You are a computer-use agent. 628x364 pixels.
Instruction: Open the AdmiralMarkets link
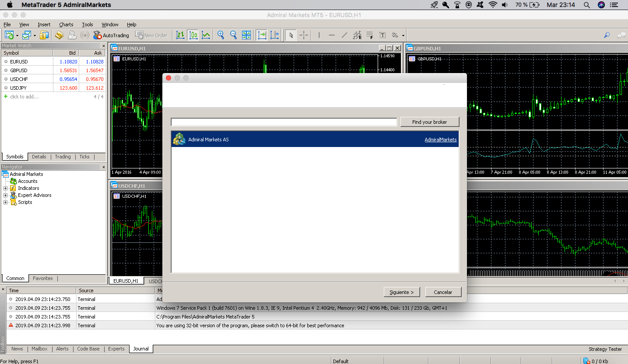pos(441,140)
